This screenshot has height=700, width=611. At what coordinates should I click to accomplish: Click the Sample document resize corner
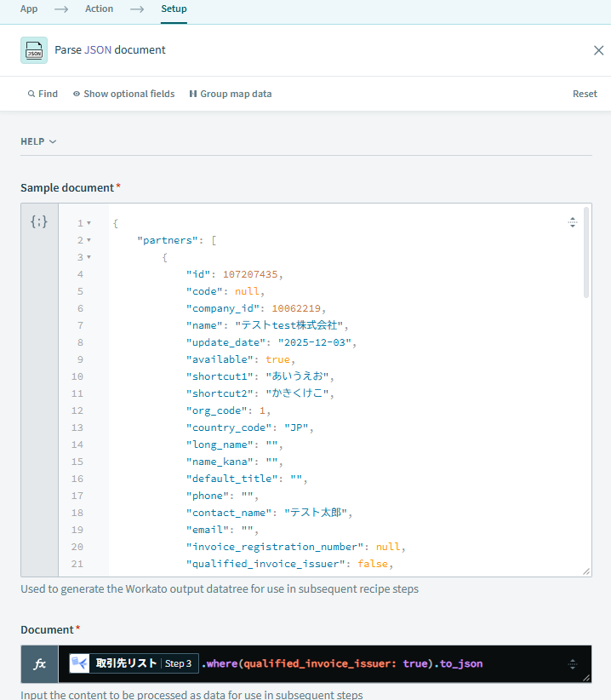point(586,571)
